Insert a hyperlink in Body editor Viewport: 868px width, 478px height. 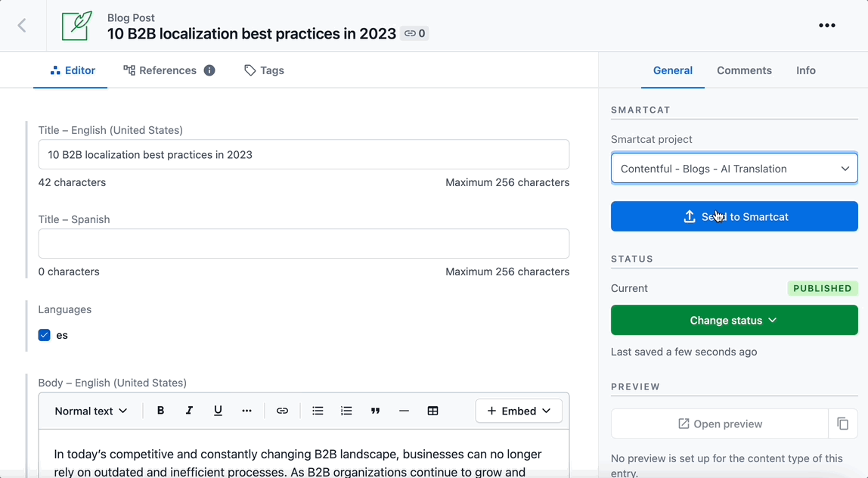[282, 411]
